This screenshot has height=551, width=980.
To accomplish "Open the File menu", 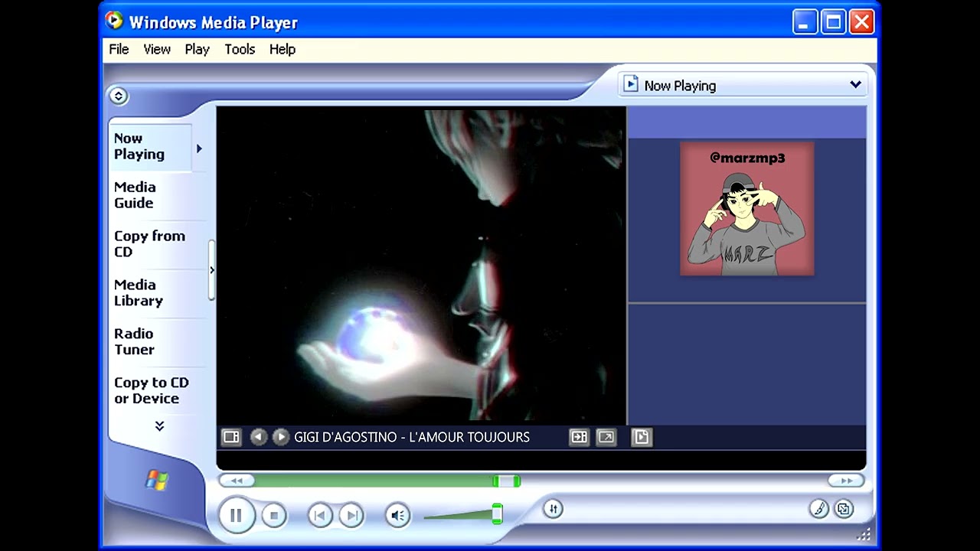I will click(119, 49).
